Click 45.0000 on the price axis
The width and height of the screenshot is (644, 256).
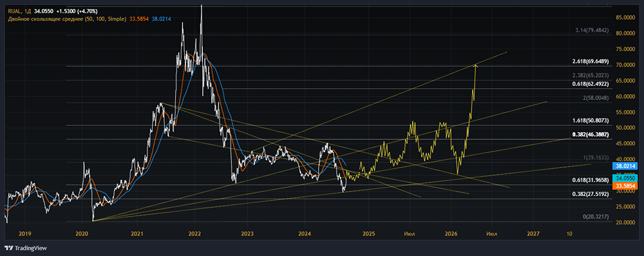coord(626,144)
